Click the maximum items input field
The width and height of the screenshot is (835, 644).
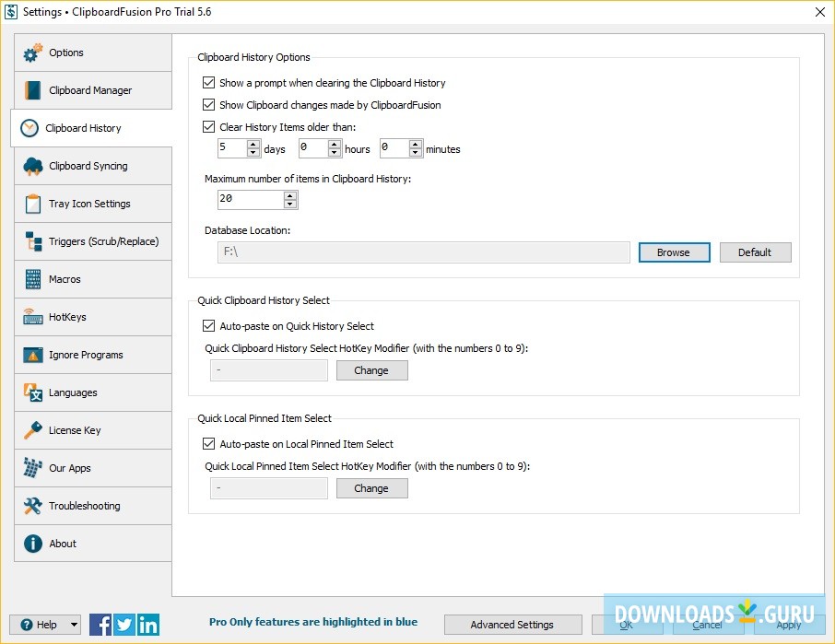[x=251, y=200]
